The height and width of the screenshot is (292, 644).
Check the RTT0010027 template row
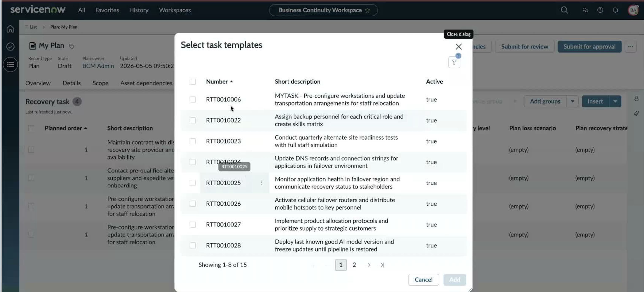[x=193, y=225]
